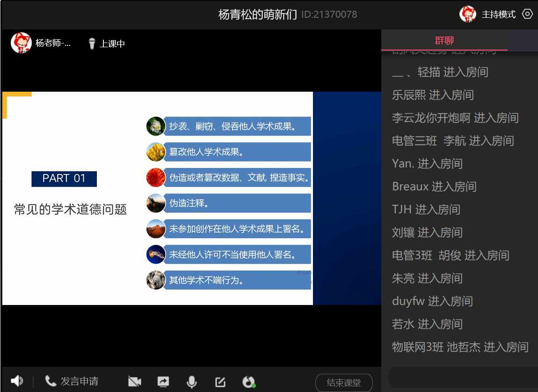
Task: Select the second tab right of 群聊
Action: (x=523, y=40)
